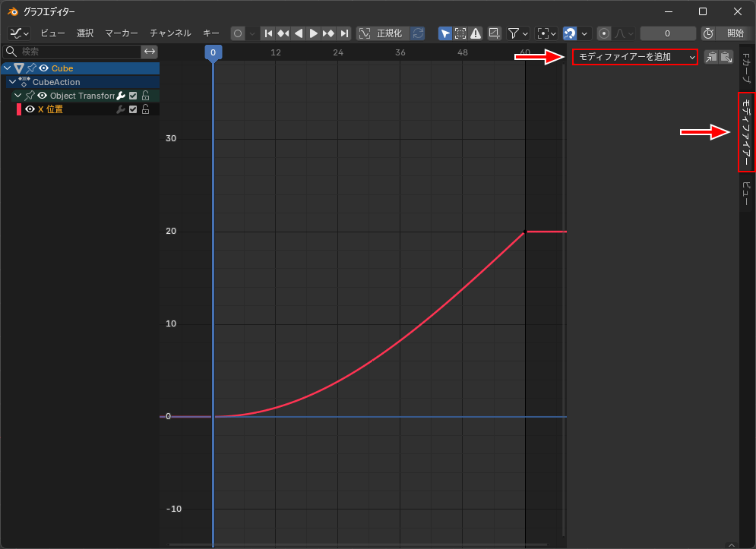Toggle the snapping magnet icon
The height and width of the screenshot is (549, 756).
[x=570, y=33]
